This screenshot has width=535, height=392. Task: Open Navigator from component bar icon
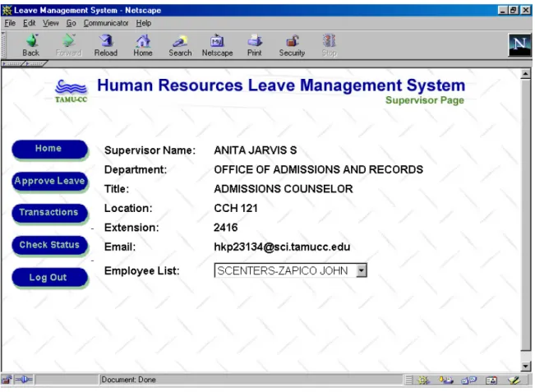click(423, 380)
